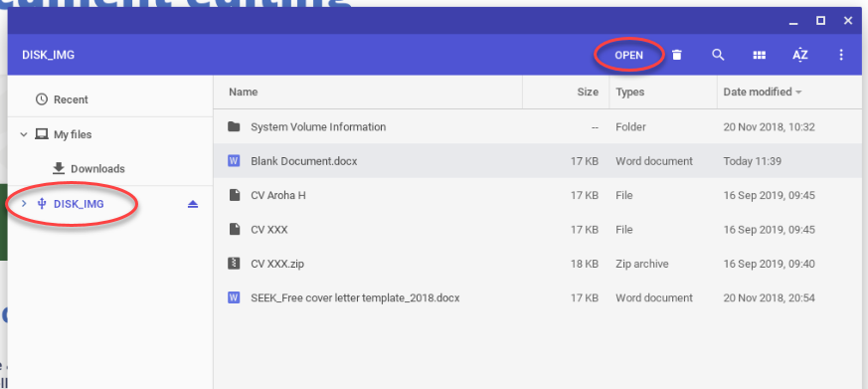Click 20 Nov 2018, 20:54 date
868x389 pixels.
[769, 298]
